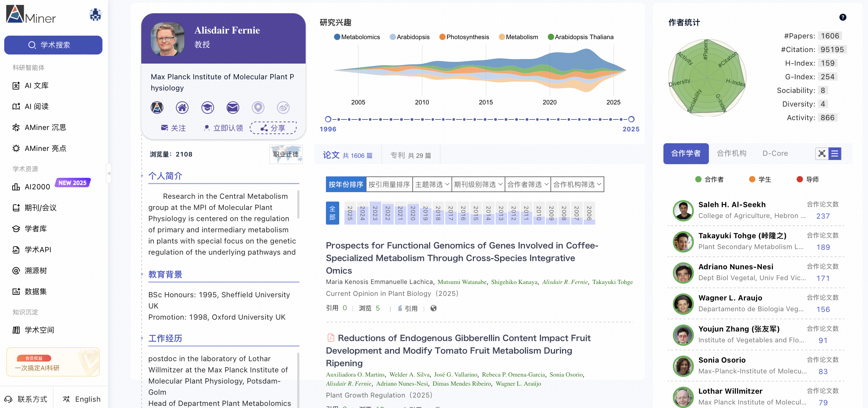Click the email envelope icon on profile

coord(233,108)
